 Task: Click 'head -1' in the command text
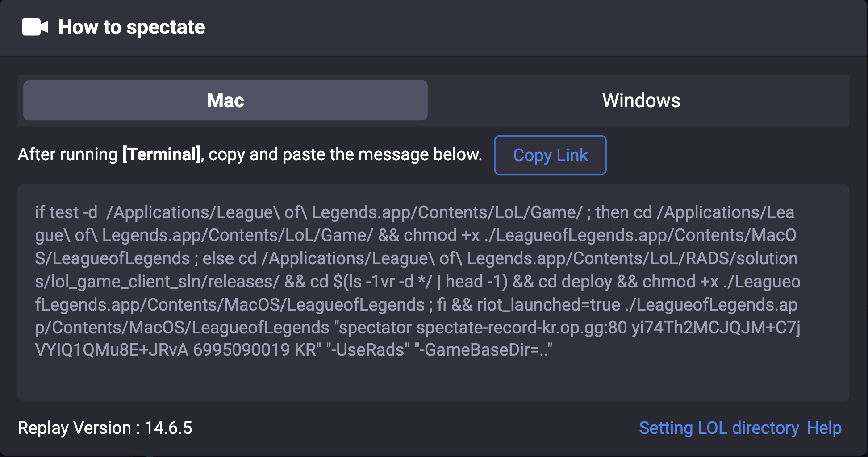click(x=476, y=282)
